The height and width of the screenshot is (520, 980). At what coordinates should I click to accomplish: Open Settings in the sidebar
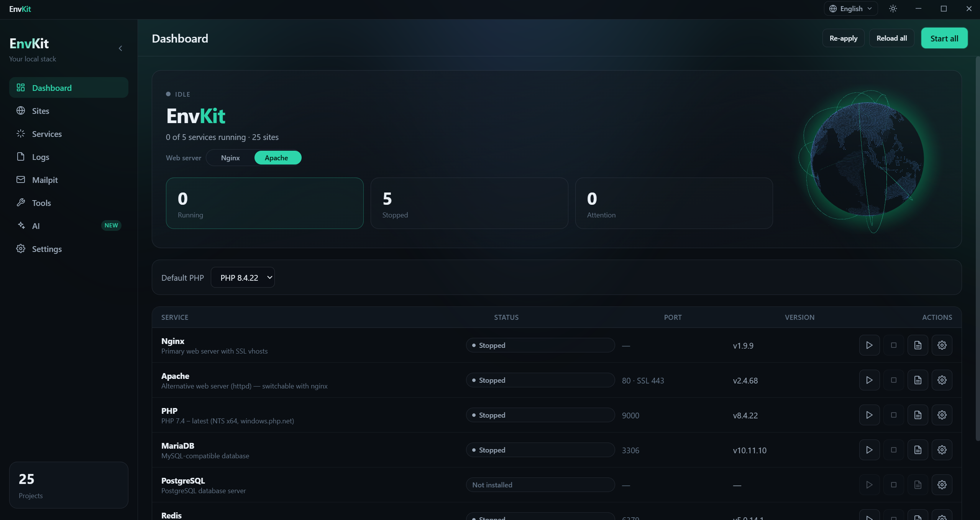point(69,249)
